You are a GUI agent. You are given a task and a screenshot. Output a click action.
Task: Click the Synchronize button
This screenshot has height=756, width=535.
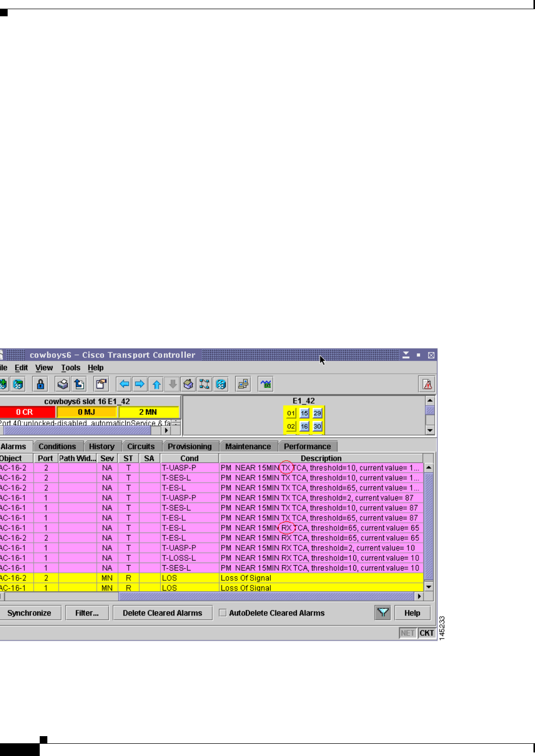coord(30,613)
